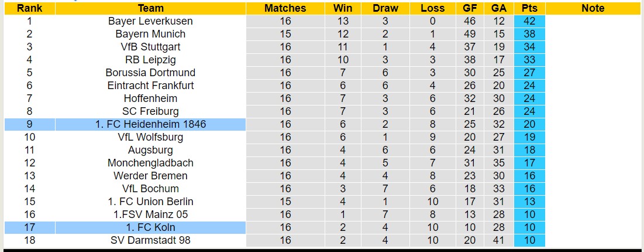The width and height of the screenshot is (644, 252).
Task: Click the Loss column header
Action: point(432,8)
